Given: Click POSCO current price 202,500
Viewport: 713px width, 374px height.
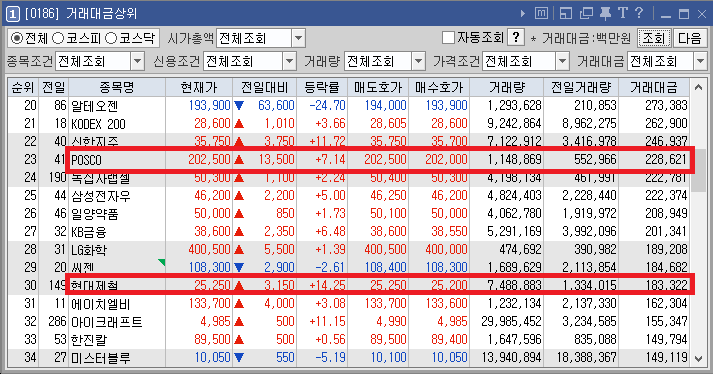Looking at the screenshot, I should point(209,160).
